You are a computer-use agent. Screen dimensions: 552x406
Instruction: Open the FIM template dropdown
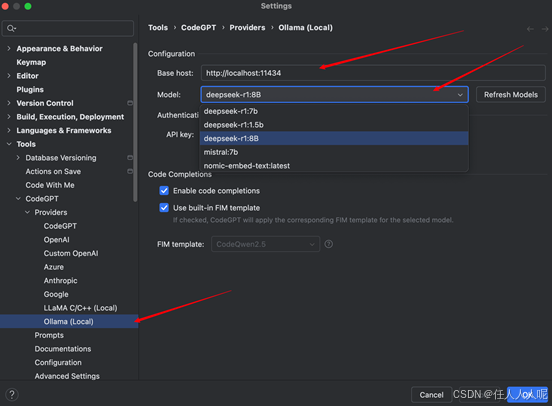(x=265, y=244)
